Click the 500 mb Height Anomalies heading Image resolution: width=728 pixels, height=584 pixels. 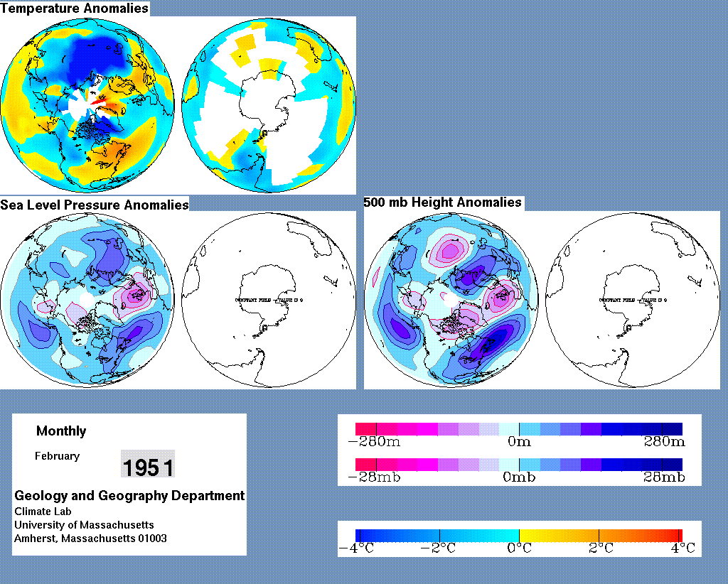point(442,202)
